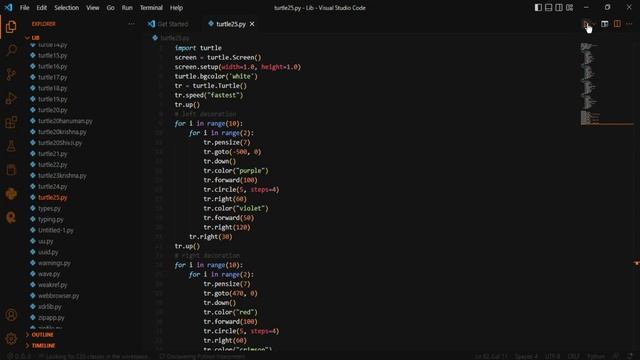
Task: Open Explorer Views and More Actions ellipsis
Action: tap(131, 24)
